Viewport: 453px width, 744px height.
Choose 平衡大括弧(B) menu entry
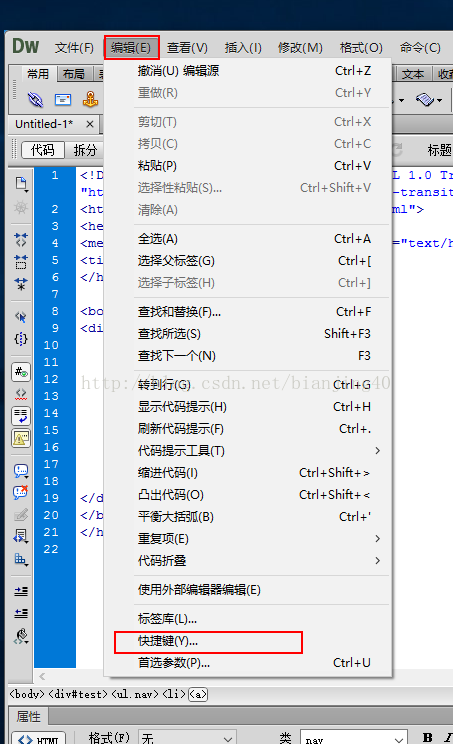pos(248,516)
